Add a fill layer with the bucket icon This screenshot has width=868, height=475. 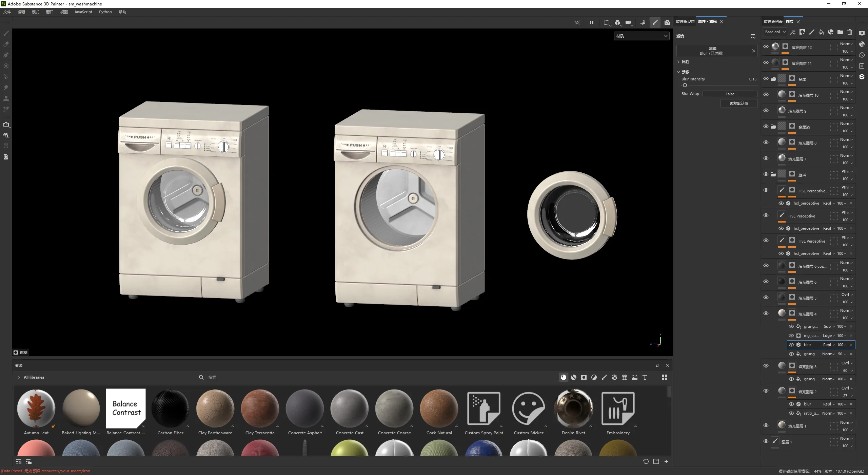point(821,32)
